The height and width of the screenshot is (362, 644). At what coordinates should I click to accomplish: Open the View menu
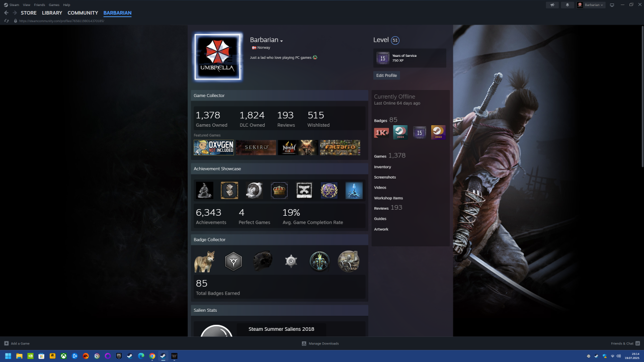(27, 5)
